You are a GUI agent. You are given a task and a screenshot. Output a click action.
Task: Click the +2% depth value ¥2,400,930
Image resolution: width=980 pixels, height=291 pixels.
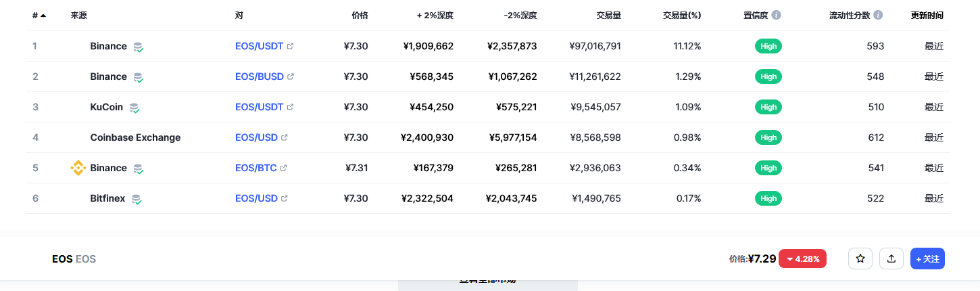427,137
